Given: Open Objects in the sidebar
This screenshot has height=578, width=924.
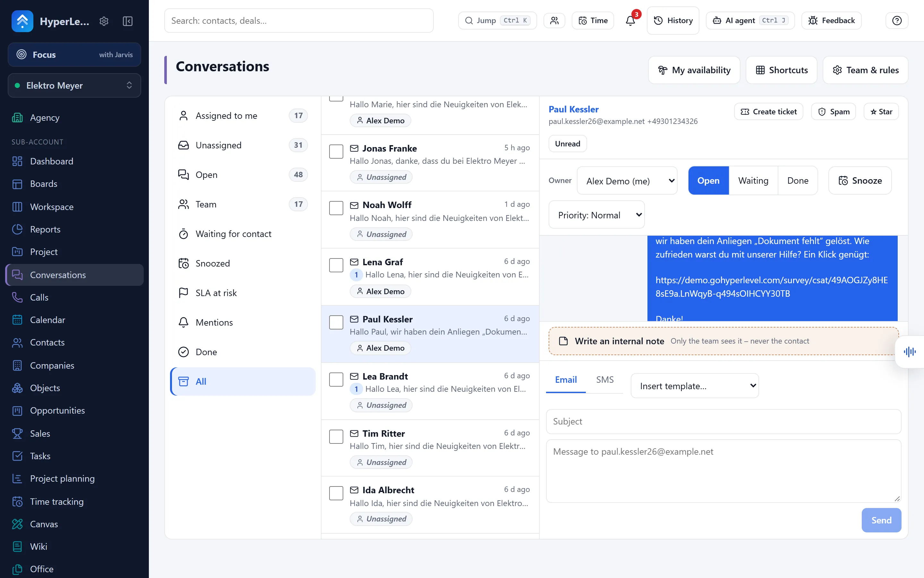Looking at the screenshot, I should pos(74,388).
